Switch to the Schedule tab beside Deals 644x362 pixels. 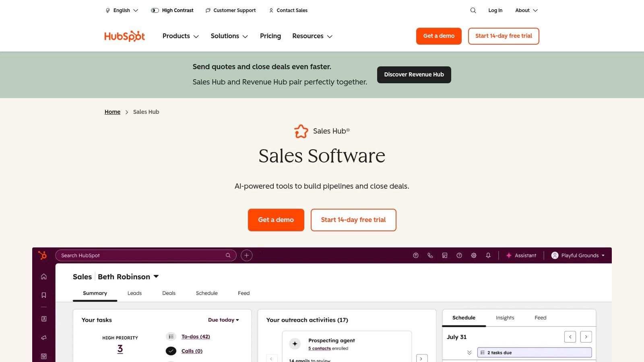pyautogui.click(x=206, y=293)
